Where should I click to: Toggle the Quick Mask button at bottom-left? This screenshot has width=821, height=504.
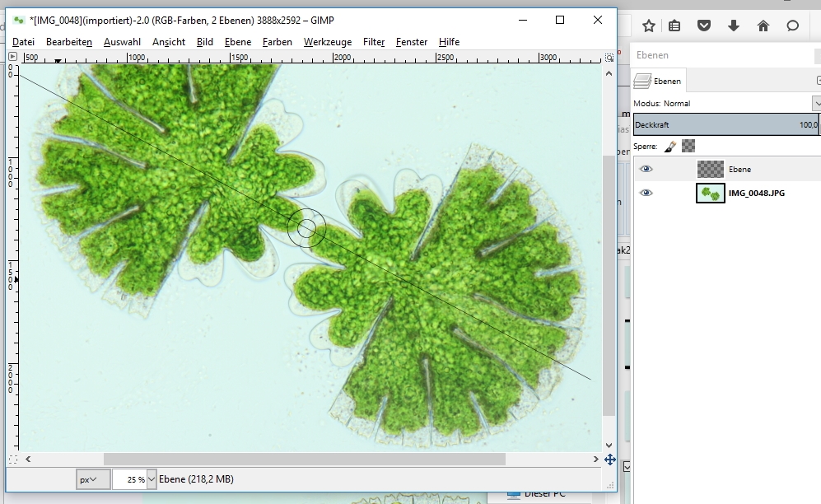pyautogui.click(x=12, y=460)
